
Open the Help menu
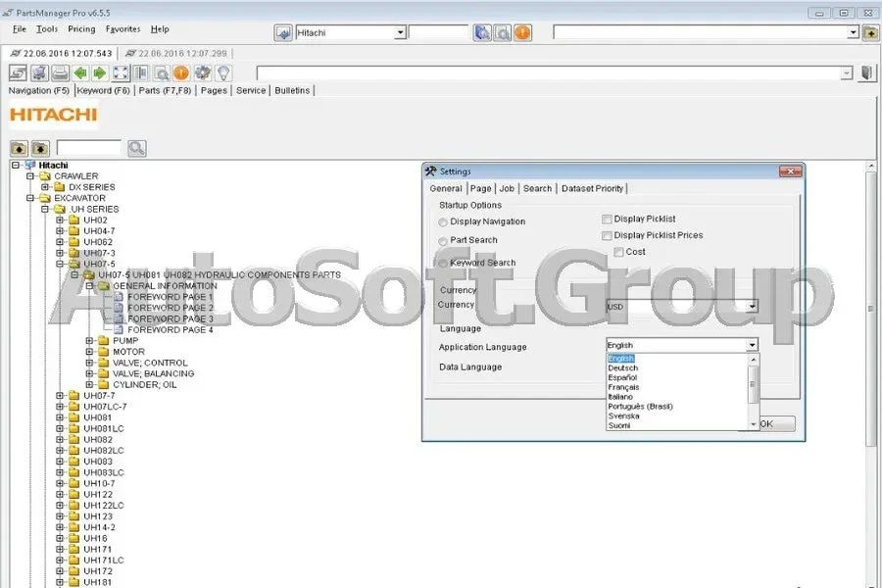[160, 28]
